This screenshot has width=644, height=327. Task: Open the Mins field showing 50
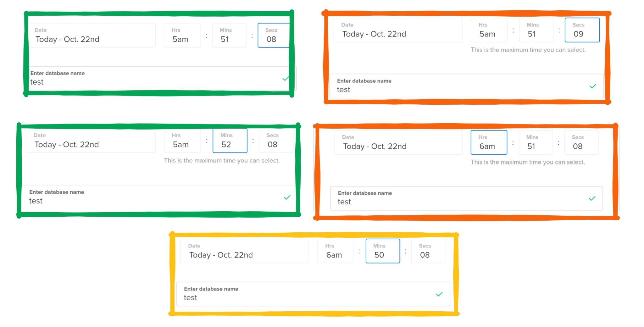click(x=383, y=251)
